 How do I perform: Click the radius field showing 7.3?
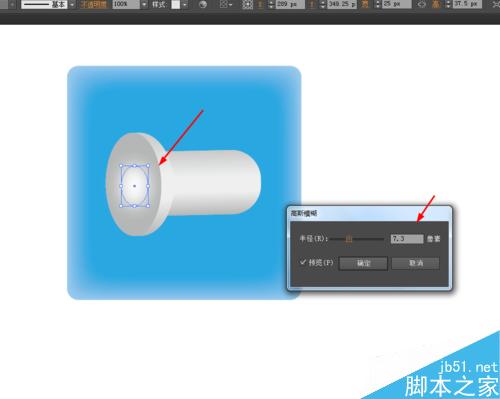(407, 239)
